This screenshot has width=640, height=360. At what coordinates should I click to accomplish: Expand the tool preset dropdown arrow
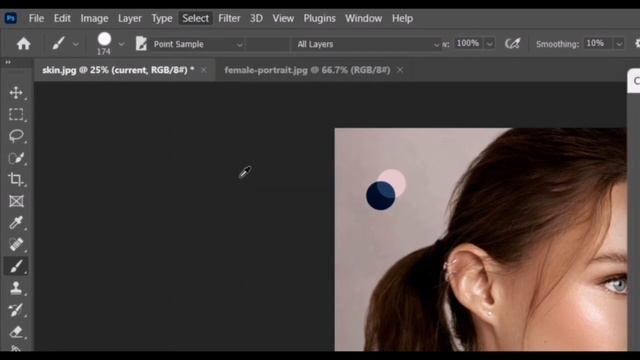76,44
